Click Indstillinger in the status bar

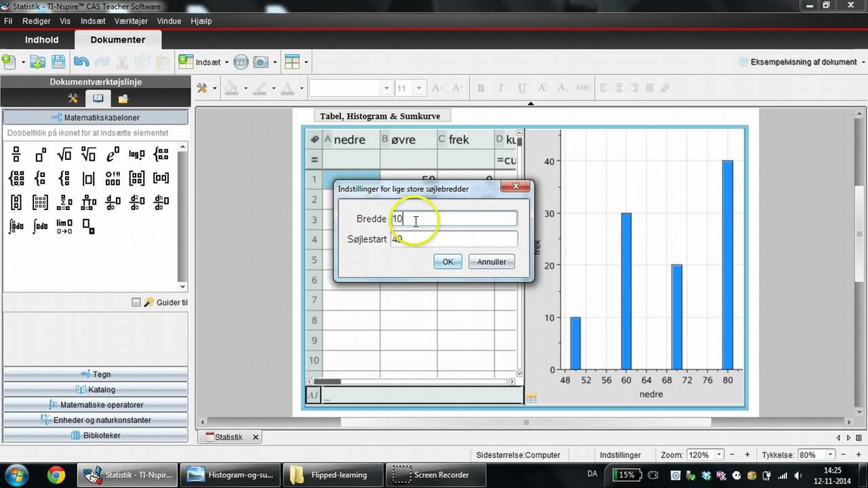pos(620,455)
